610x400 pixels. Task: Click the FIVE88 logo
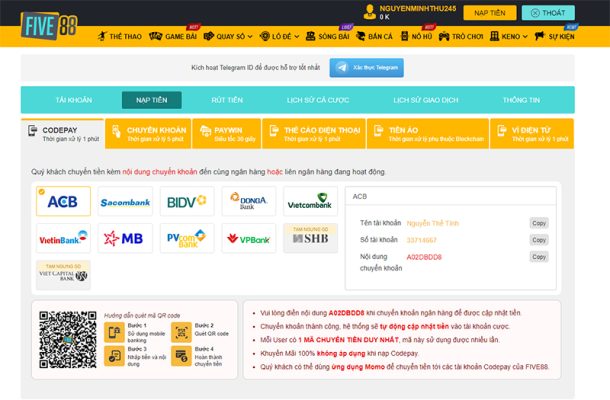pyautogui.click(x=49, y=26)
